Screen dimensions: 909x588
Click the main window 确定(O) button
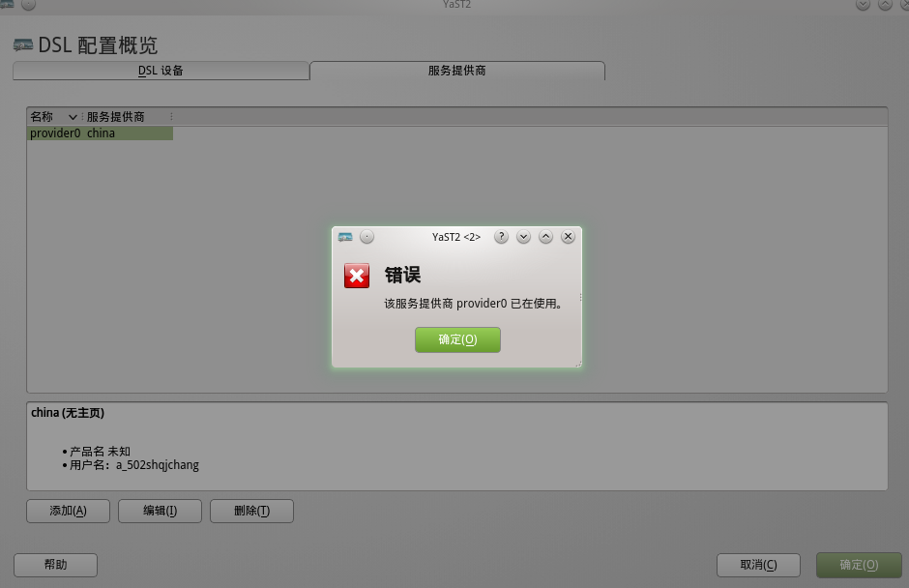click(x=859, y=565)
